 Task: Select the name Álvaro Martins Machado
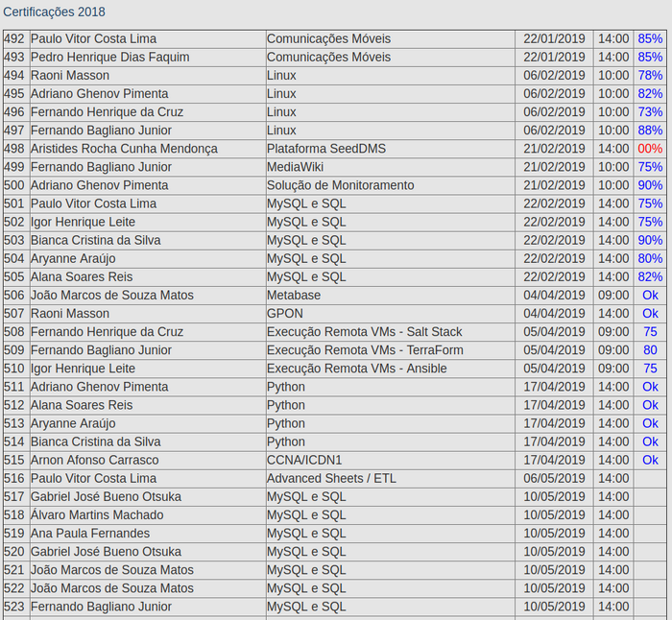pyautogui.click(x=97, y=514)
